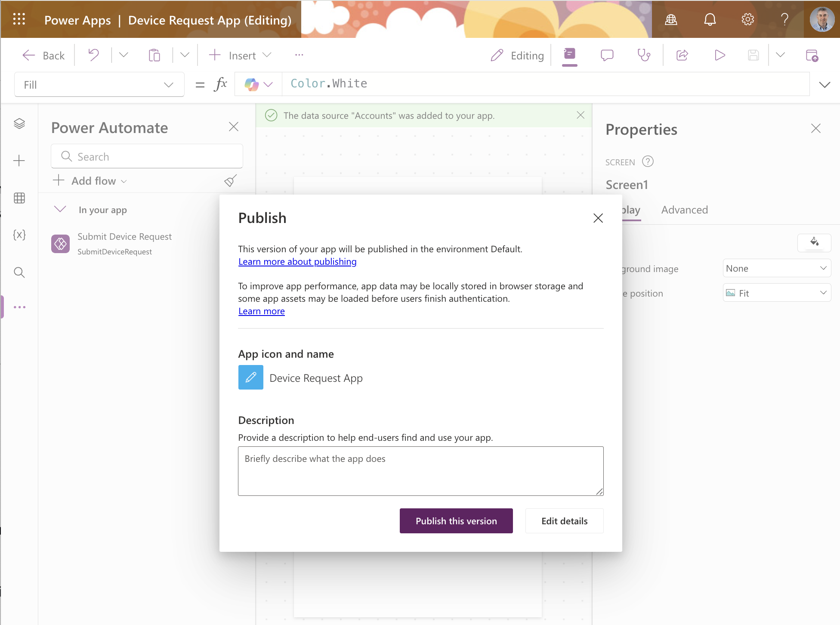Open the notifications bell icon
Viewport: 840px width, 625px height.
point(710,19)
